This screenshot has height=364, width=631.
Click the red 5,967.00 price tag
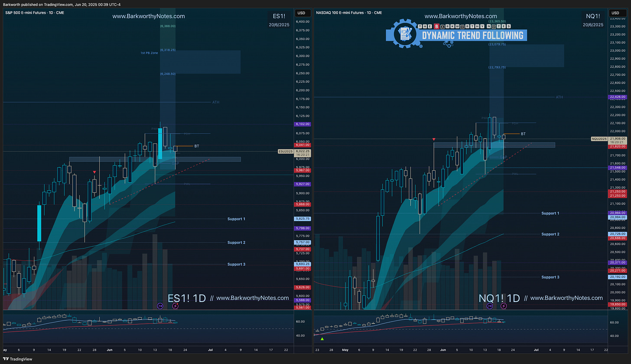click(302, 170)
